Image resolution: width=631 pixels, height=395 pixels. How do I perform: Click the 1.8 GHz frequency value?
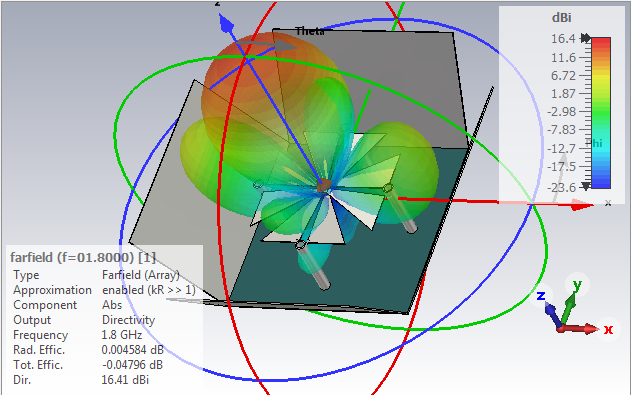click(x=122, y=335)
